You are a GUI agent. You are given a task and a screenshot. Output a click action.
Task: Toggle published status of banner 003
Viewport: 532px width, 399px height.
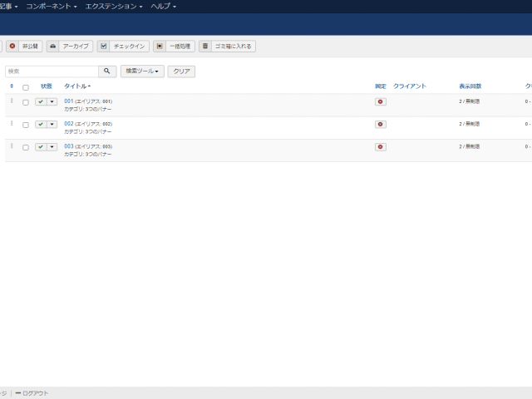point(41,146)
